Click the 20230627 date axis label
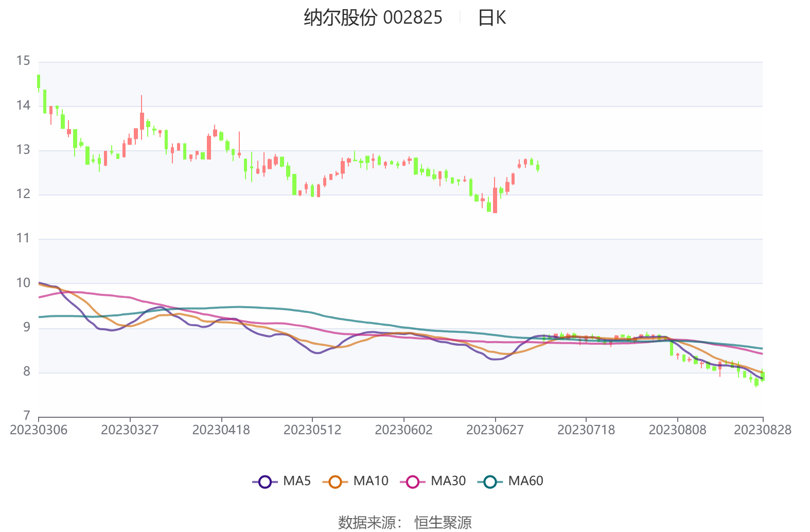The width and height of the screenshot is (810, 532). point(495,430)
